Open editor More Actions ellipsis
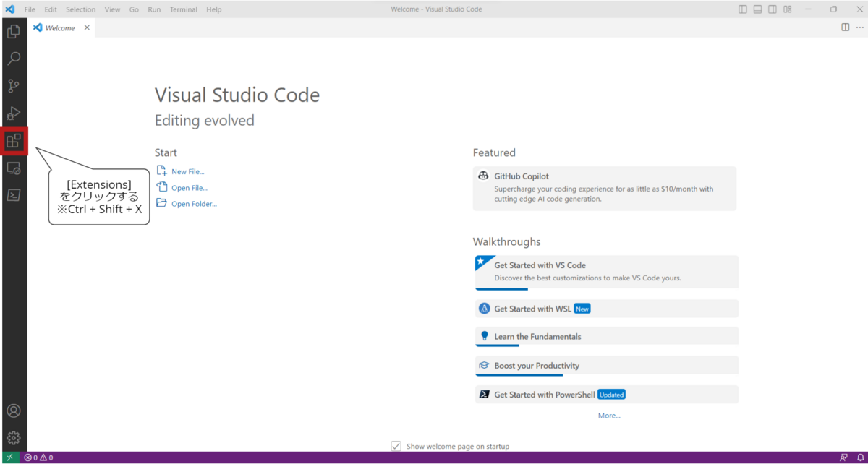Image resolution: width=868 pixels, height=464 pixels. click(859, 27)
